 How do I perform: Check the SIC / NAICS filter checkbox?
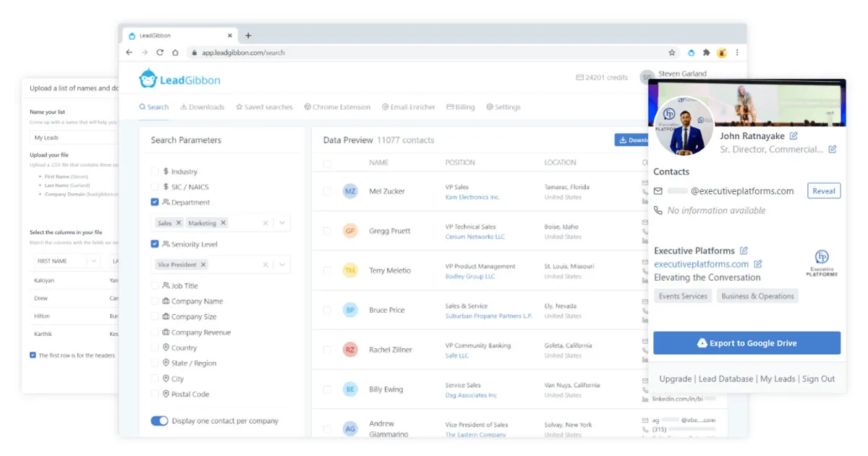155,187
